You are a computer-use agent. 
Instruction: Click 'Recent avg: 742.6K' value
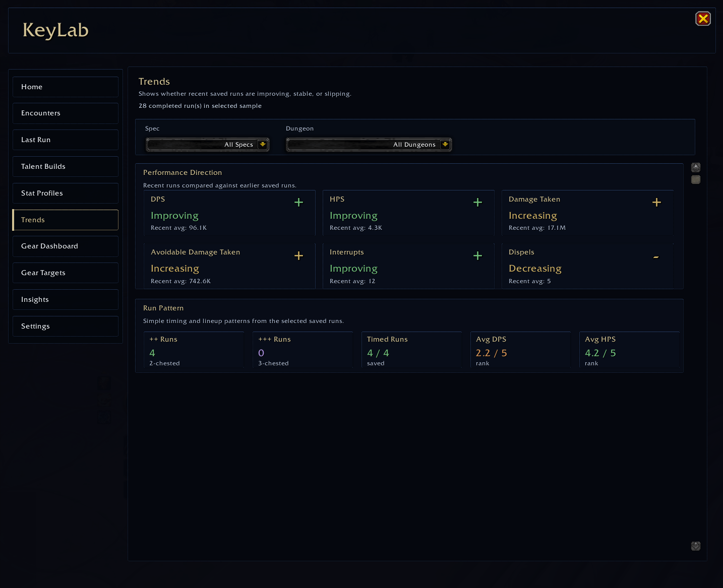pos(180,281)
